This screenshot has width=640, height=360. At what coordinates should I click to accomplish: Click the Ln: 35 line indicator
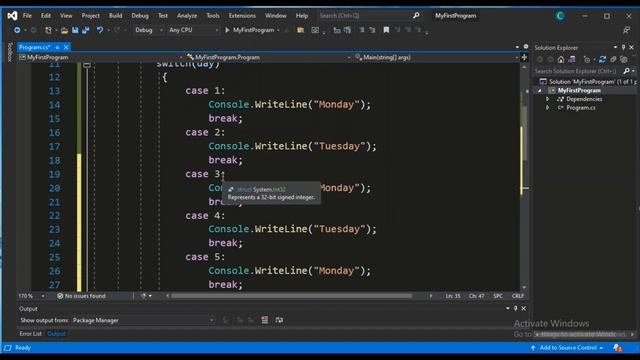click(453, 296)
